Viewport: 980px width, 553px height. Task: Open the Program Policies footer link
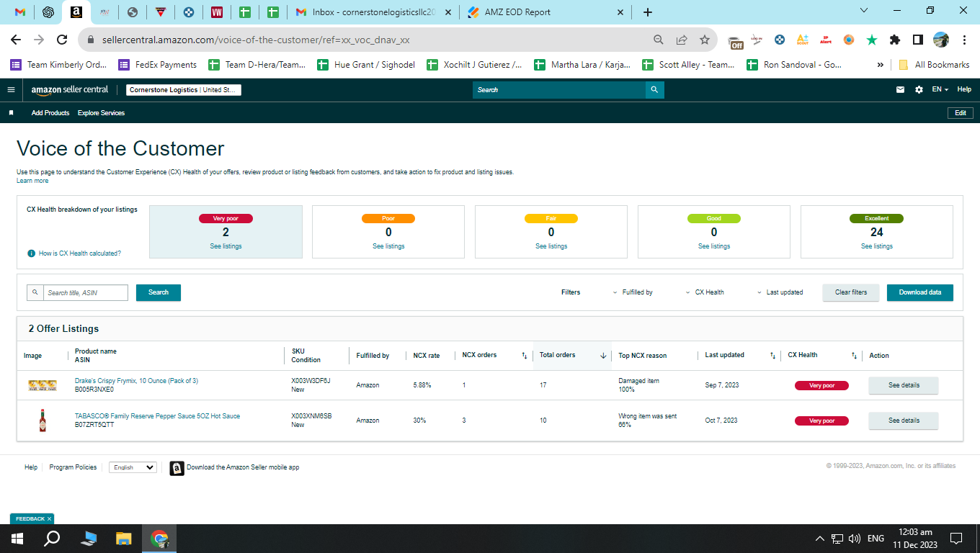(x=73, y=467)
